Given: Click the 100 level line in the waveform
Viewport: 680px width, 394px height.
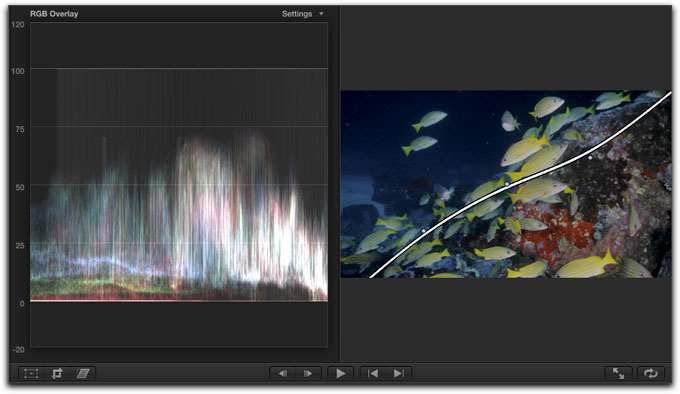Looking at the screenshot, I should pos(179,68).
